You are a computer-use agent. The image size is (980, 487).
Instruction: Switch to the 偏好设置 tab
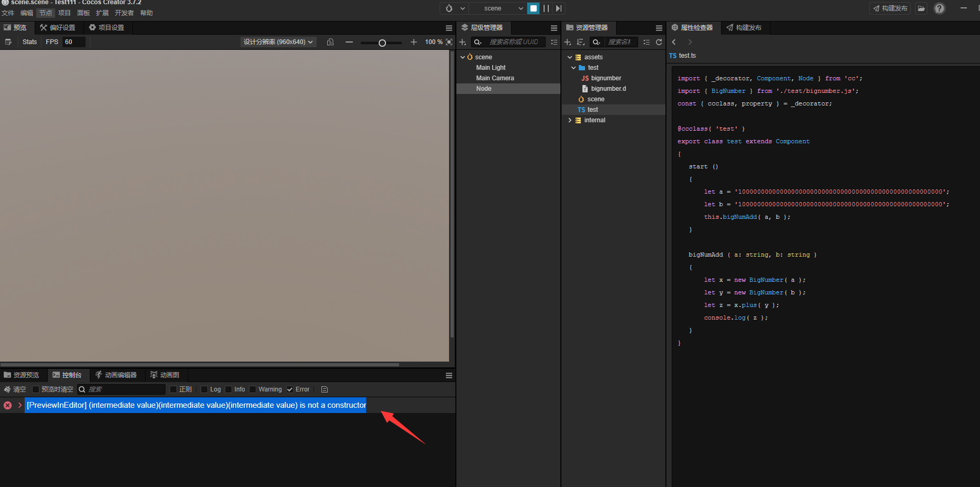[58, 28]
